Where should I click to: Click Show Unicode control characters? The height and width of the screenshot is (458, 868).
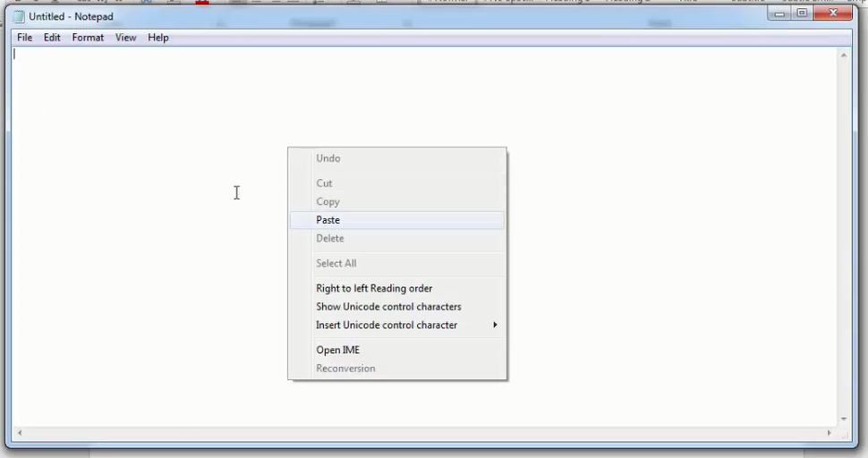click(x=397, y=307)
